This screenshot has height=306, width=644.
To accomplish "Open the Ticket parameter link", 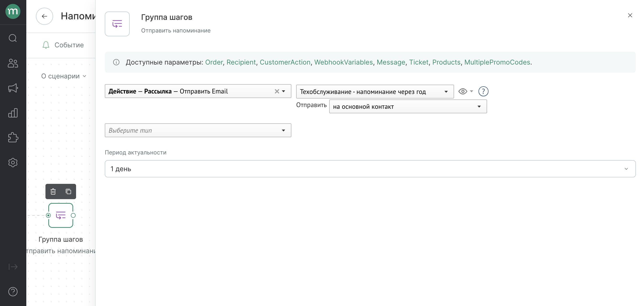I will point(419,62).
